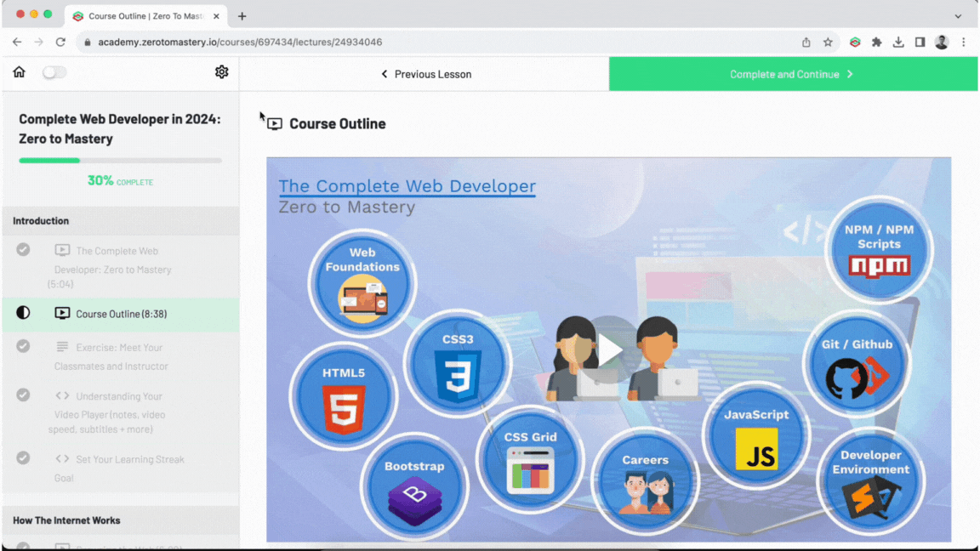Open course settings gear icon

pyautogui.click(x=221, y=71)
